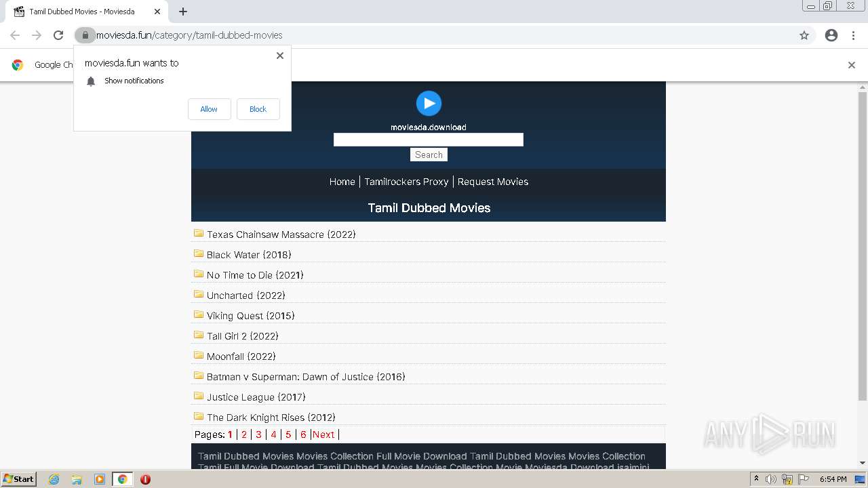Click folder icon beside Justice League (2017)

(199, 396)
